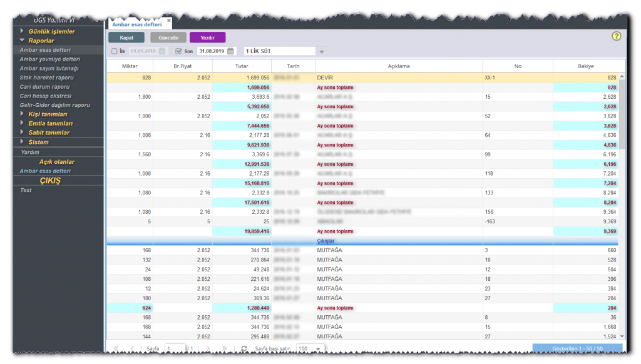This screenshot has height=364, width=641.
Task: Click Tutar cell 3,693.6
Action: tap(242, 97)
